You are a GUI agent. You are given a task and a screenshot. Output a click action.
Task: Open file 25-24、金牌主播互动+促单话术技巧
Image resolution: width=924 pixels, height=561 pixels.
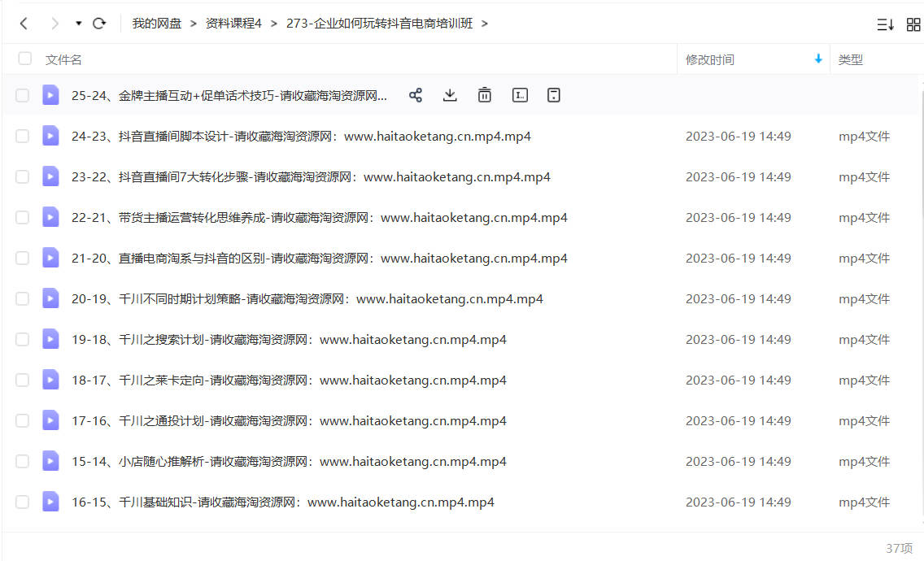coord(229,95)
